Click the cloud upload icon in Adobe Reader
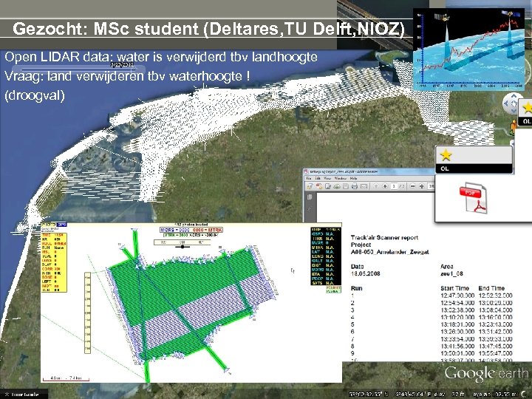Screen dimensions: 532x399 (x=337, y=186)
